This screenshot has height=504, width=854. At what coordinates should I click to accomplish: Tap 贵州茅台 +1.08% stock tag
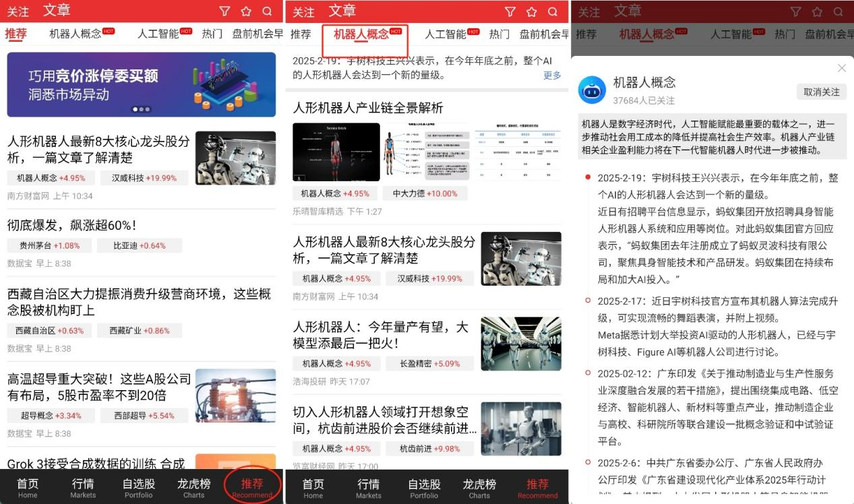coord(49,245)
